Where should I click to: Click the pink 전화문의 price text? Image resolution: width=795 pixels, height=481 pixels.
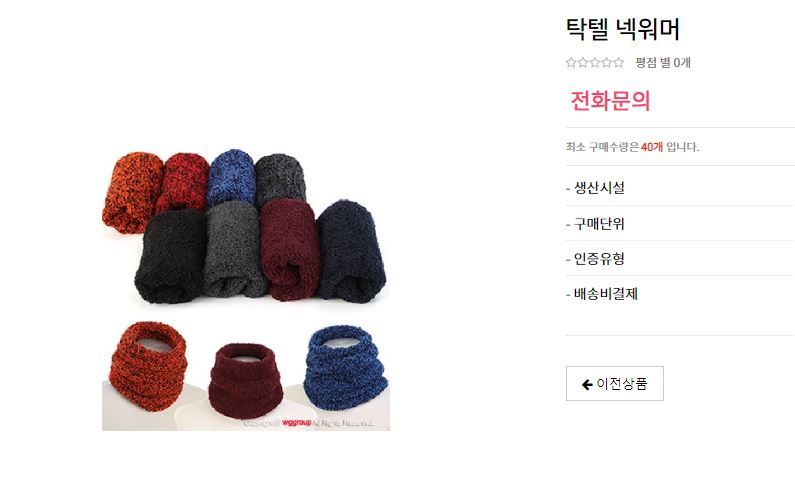pyautogui.click(x=610, y=101)
